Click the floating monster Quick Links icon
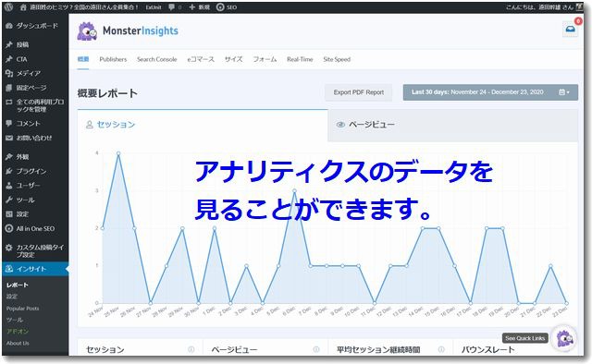Image resolution: width=592 pixels, height=364 pixels. tap(564, 338)
